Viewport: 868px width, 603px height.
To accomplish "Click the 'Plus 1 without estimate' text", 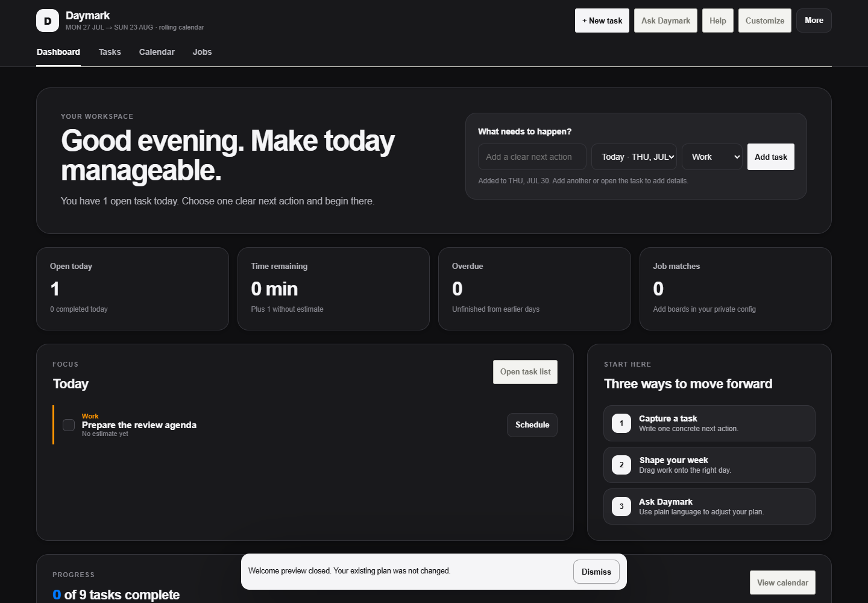I will point(287,309).
